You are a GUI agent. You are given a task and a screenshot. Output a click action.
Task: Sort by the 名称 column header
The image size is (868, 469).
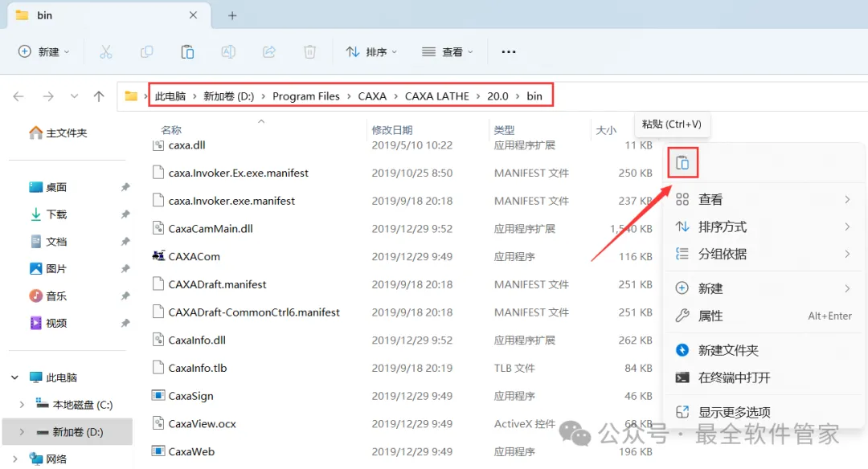tap(171, 130)
